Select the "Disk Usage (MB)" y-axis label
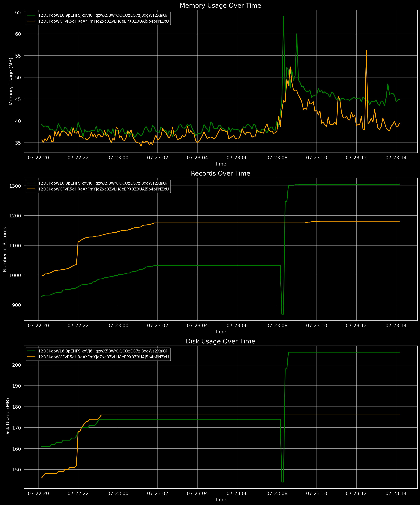The height and width of the screenshot is (505, 420). pyautogui.click(x=8, y=417)
